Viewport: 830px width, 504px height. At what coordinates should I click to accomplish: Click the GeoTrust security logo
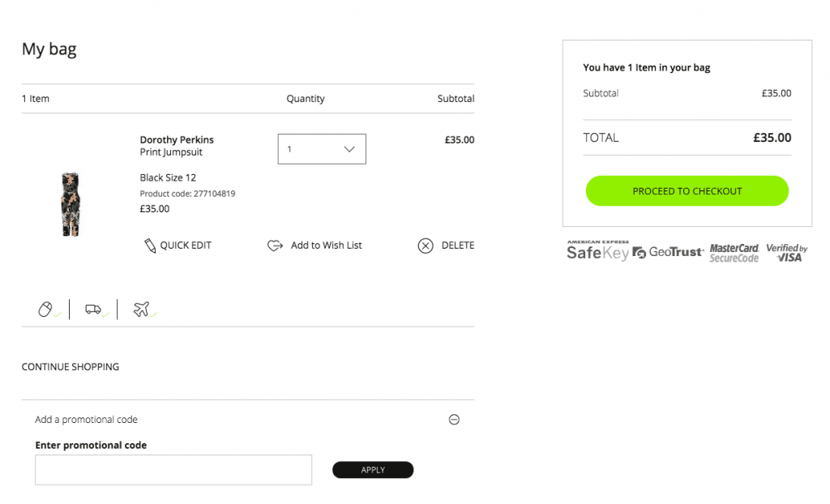pyautogui.click(x=668, y=252)
